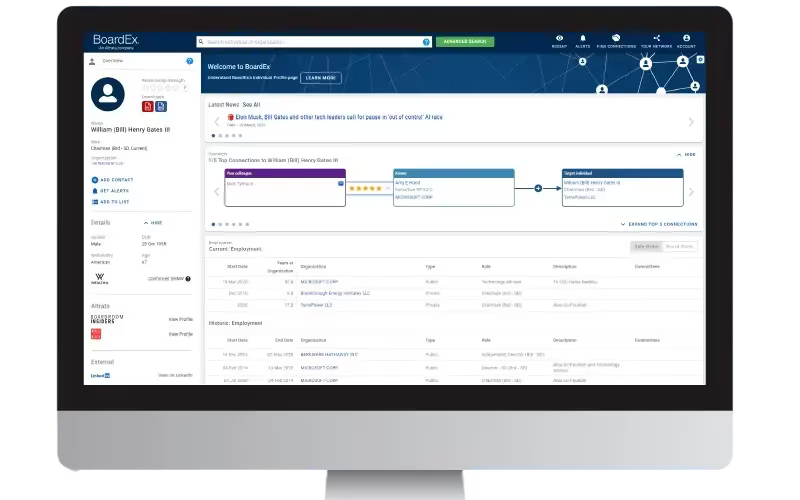The image size is (800, 500).
Task: Click the profile avatar picture
Action: [108, 94]
